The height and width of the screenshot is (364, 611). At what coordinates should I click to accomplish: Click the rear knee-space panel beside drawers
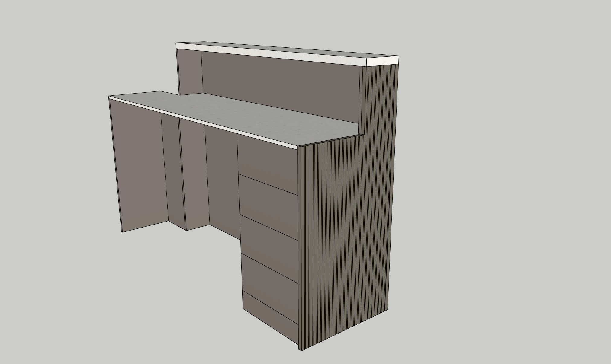click(223, 181)
